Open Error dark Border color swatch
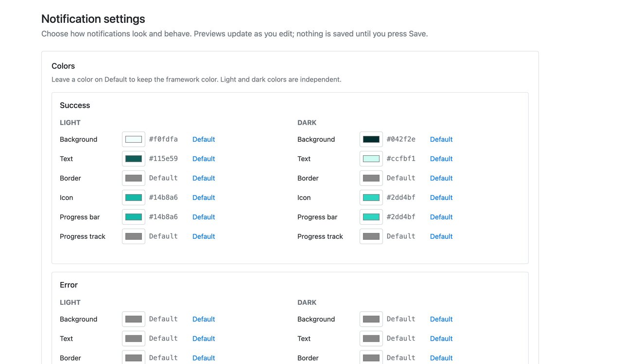This screenshot has width=622, height=364. [371, 358]
